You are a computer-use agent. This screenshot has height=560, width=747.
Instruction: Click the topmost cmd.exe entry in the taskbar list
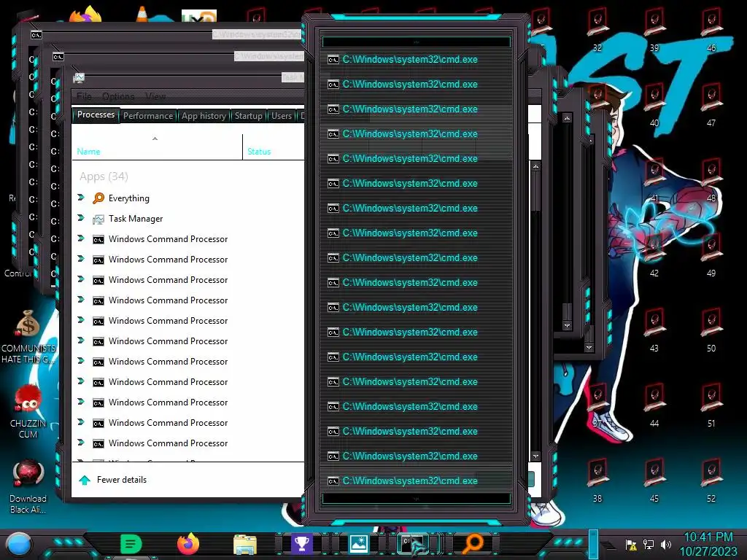point(417,60)
